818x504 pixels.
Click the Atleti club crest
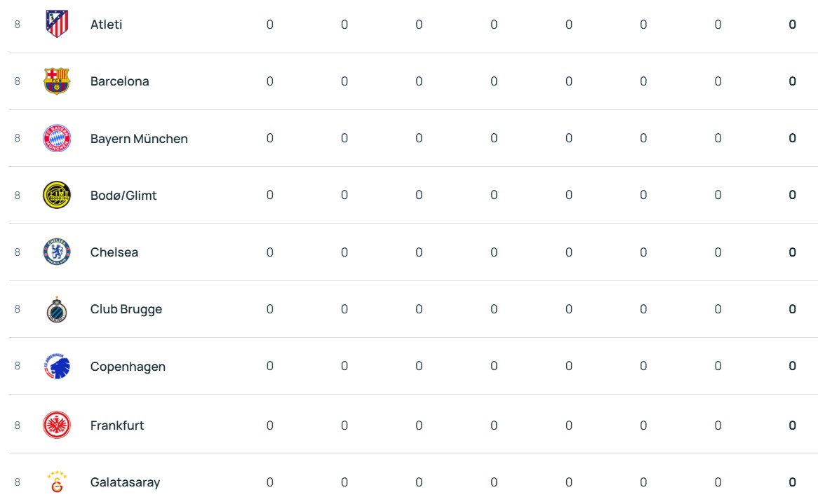[57, 24]
